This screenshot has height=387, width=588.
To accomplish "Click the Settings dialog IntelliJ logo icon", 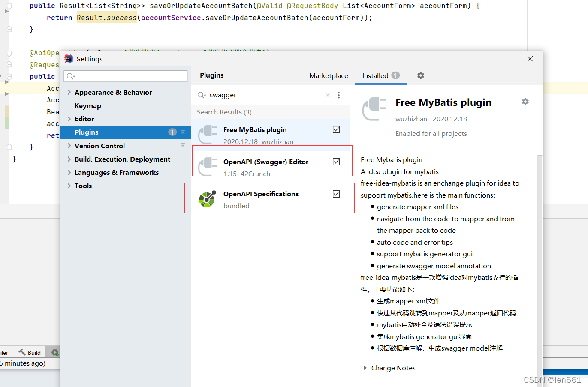I will (68, 59).
